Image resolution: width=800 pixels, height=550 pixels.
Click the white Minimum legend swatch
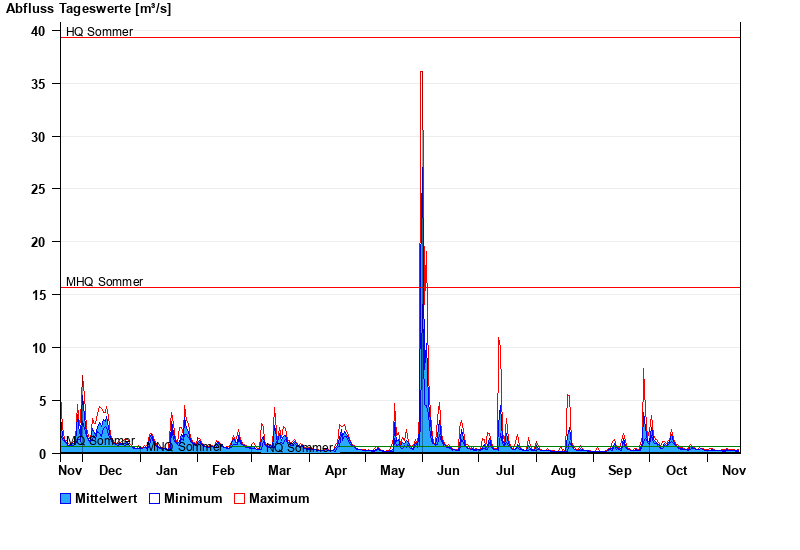point(155,498)
